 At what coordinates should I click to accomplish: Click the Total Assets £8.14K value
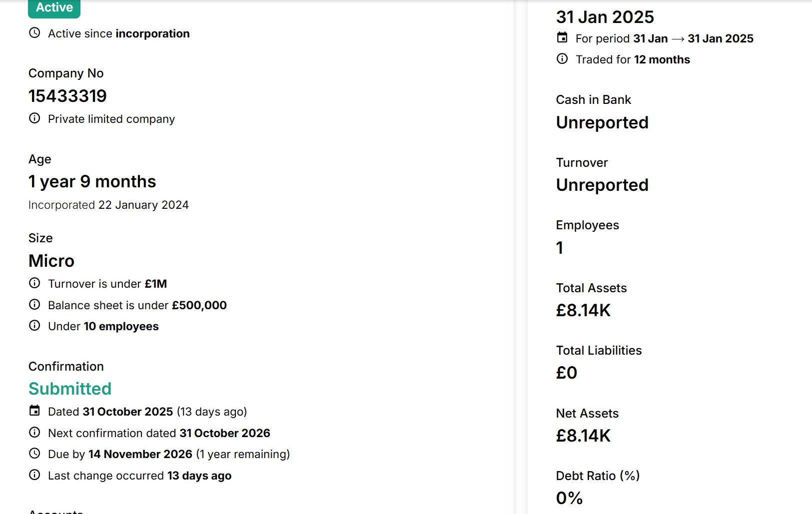pos(583,310)
